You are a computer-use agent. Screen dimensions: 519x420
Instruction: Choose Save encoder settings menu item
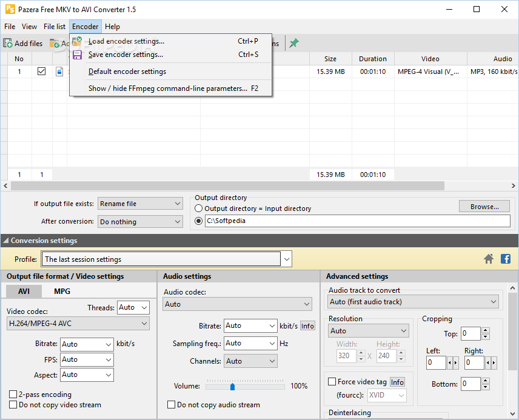pos(170,55)
